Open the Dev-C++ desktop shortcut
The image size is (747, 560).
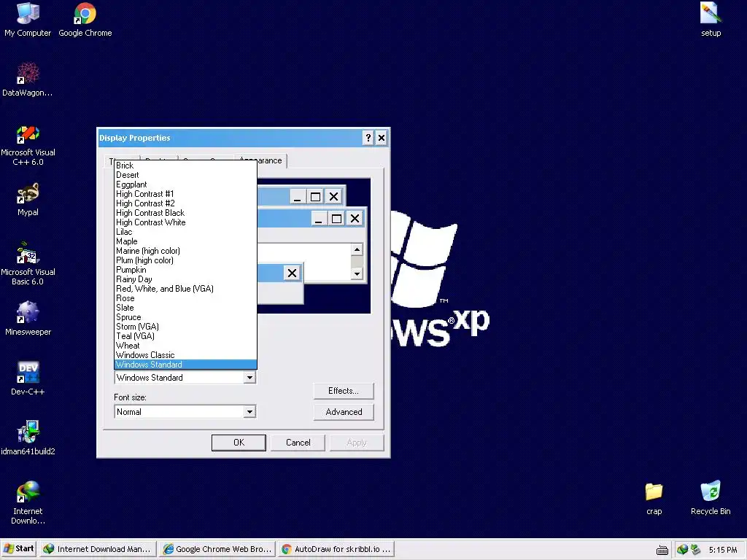pos(28,378)
